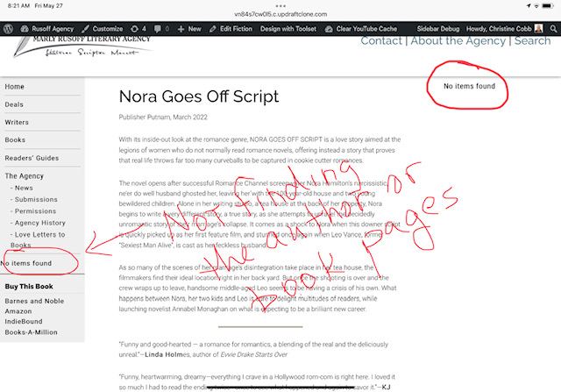Click the Publisher Putnam, March 2022 line
Image resolution: width=561 pixels, height=392 pixels.
tap(163, 117)
